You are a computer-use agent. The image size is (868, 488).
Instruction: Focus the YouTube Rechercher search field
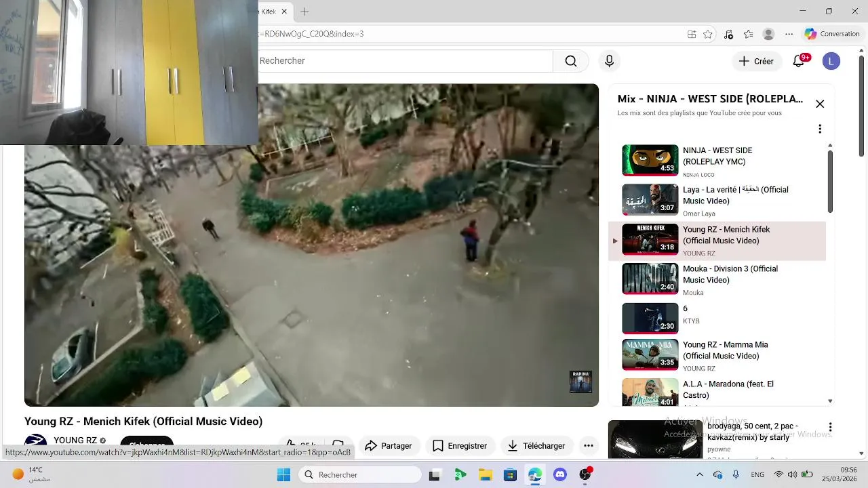(406, 61)
